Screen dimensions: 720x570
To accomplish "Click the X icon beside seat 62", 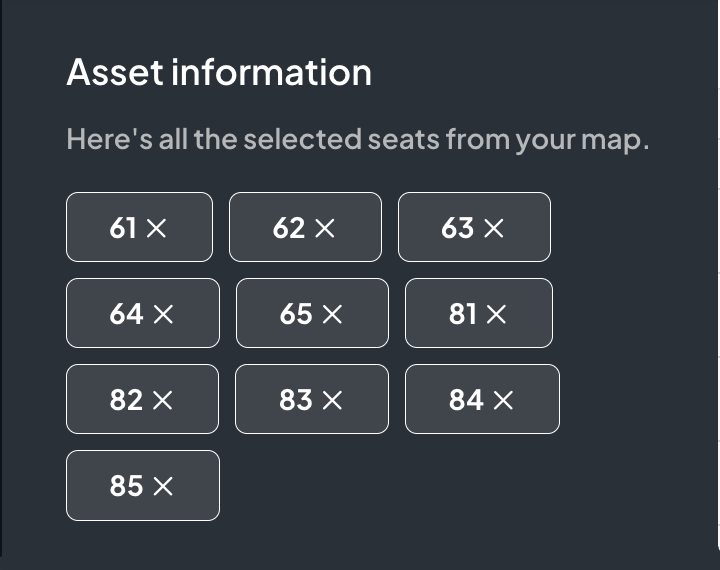I will pyautogui.click(x=325, y=229).
